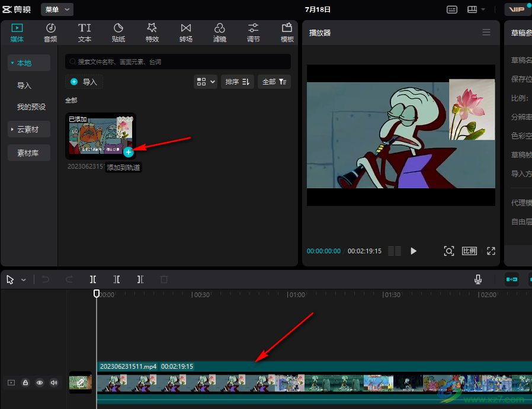Toggle the main track magnet snap button
Screen dimensions: 532x409
click(512, 279)
